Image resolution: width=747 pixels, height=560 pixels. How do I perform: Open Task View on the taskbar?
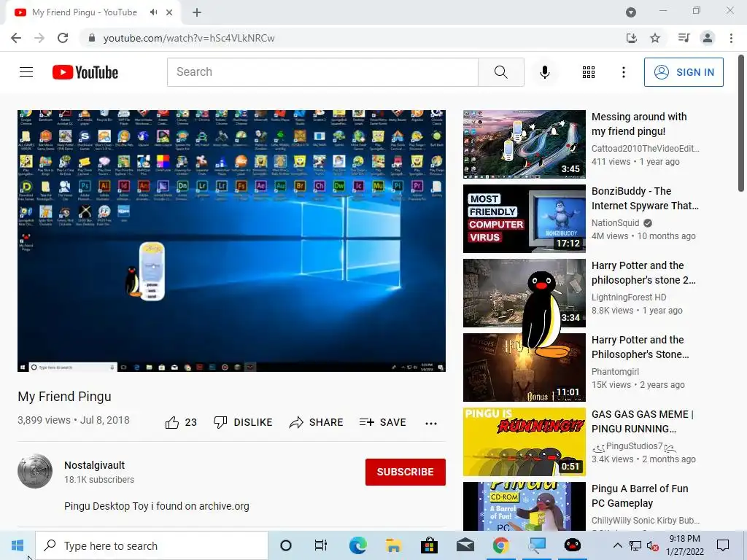tap(321, 545)
